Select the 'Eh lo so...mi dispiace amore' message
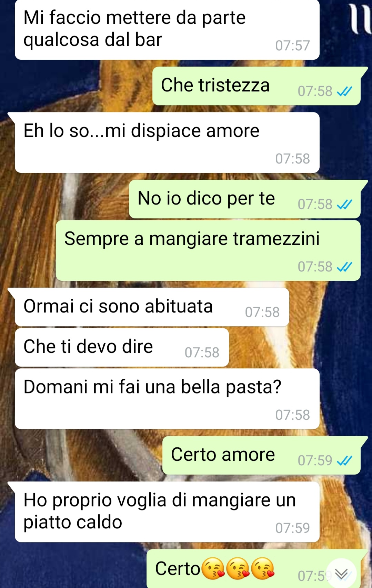 [167, 142]
